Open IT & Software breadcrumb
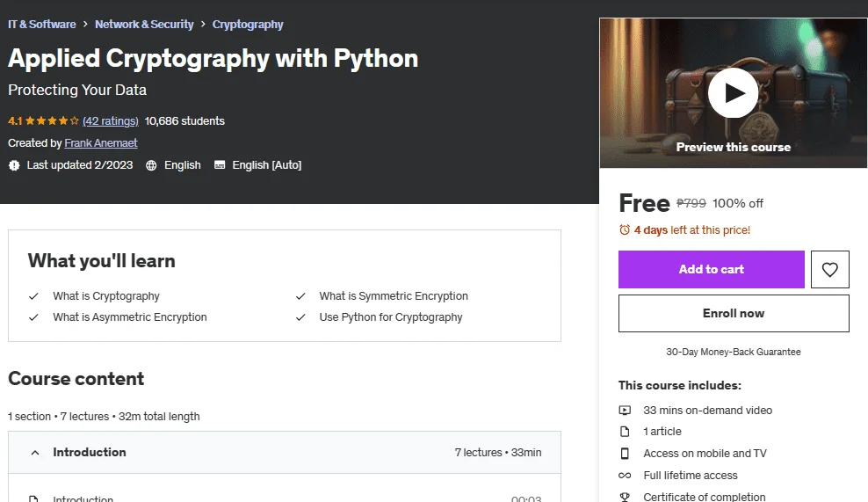Screen dimensions: 868x502 point(42,25)
